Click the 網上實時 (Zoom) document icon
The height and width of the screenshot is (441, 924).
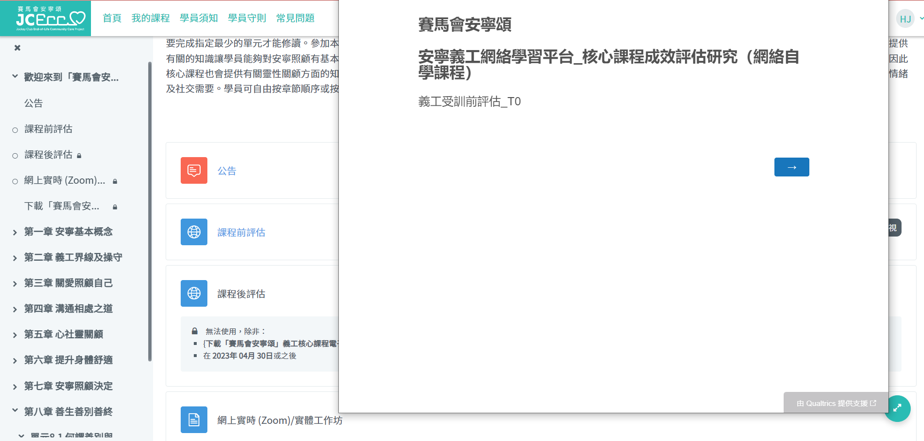pyautogui.click(x=194, y=420)
